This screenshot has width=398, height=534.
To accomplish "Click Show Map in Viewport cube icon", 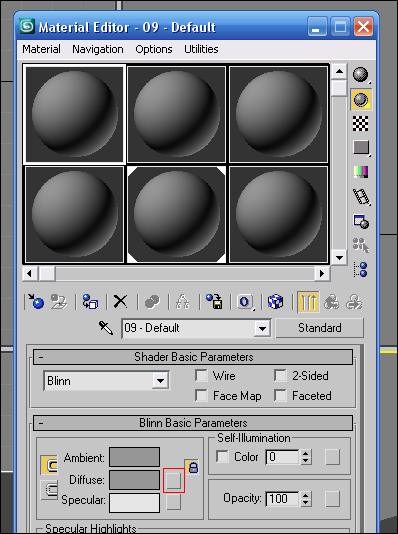I will (x=275, y=301).
